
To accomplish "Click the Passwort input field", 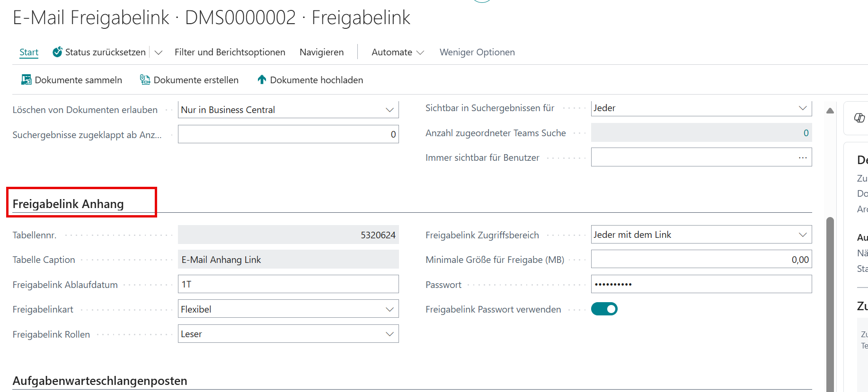I will 701,284.
